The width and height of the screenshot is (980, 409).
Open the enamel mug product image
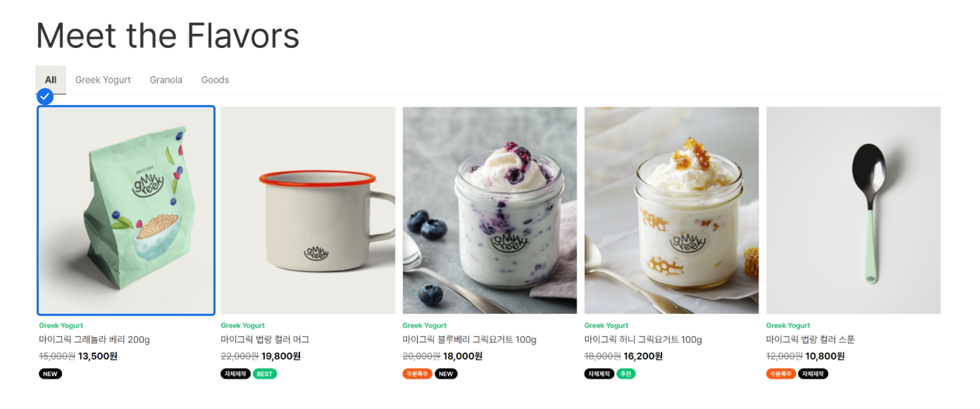(308, 210)
